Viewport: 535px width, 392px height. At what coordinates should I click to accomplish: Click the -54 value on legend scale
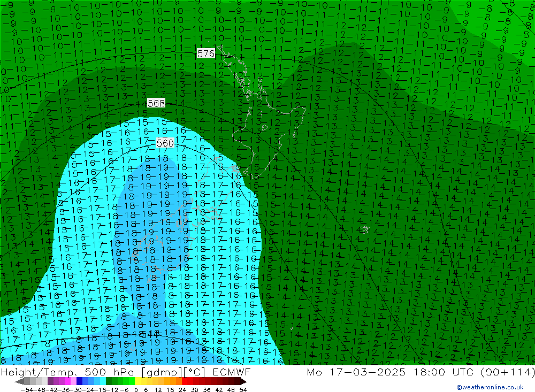[24, 389]
